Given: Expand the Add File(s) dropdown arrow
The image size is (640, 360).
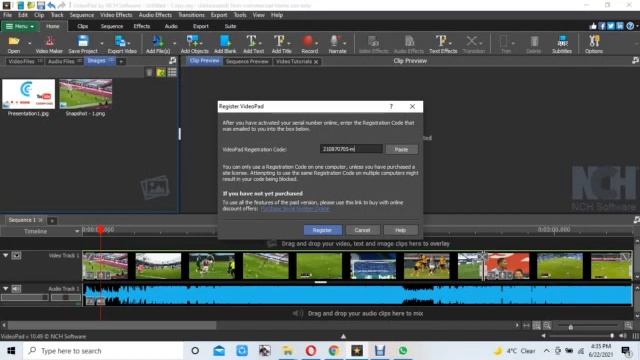Looking at the screenshot, I should [x=175, y=43].
